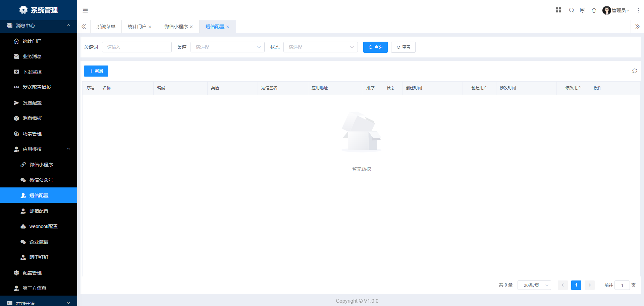Click the table refresh icon
This screenshot has width=644, height=306.
(635, 71)
